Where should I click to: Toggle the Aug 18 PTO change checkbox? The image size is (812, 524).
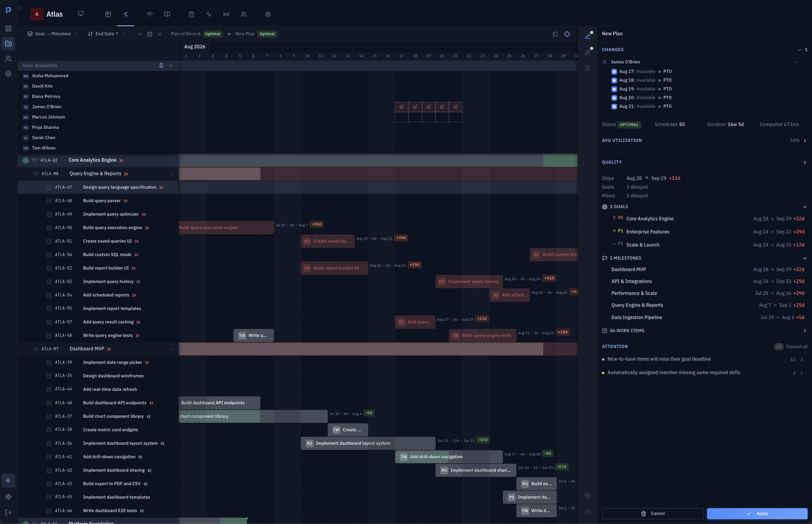[x=614, y=80]
